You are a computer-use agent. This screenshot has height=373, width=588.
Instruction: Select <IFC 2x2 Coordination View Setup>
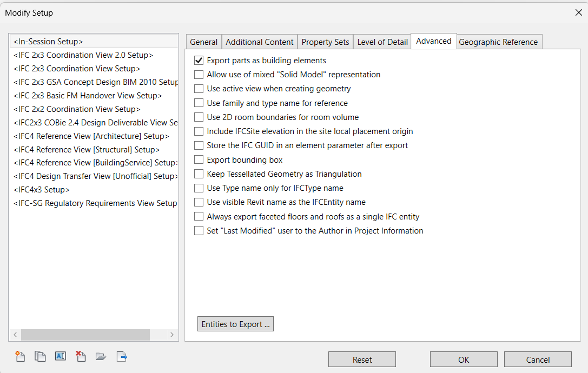pyautogui.click(x=94, y=109)
